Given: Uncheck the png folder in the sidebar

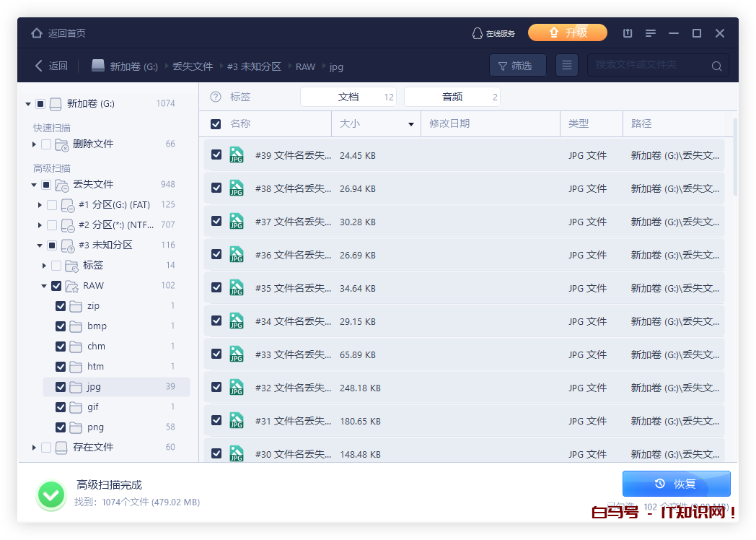Looking at the screenshot, I should [61, 427].
